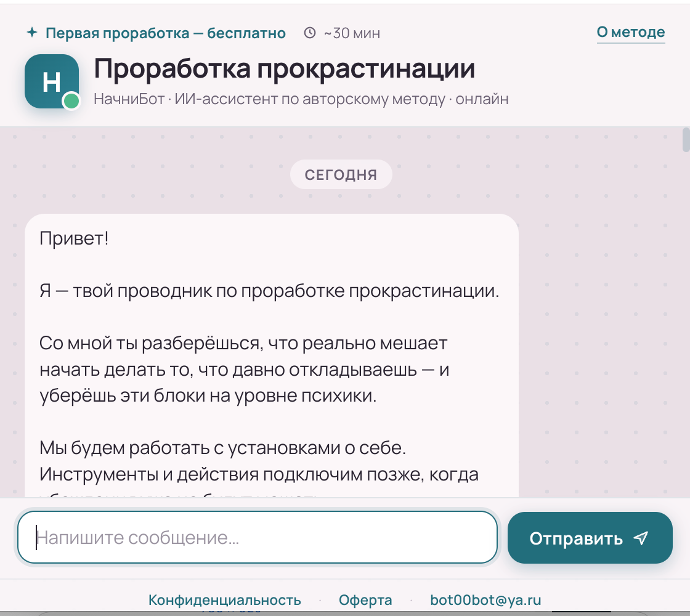Click the sparkle icon before "Первая проработка"

(x=32, y=33)
